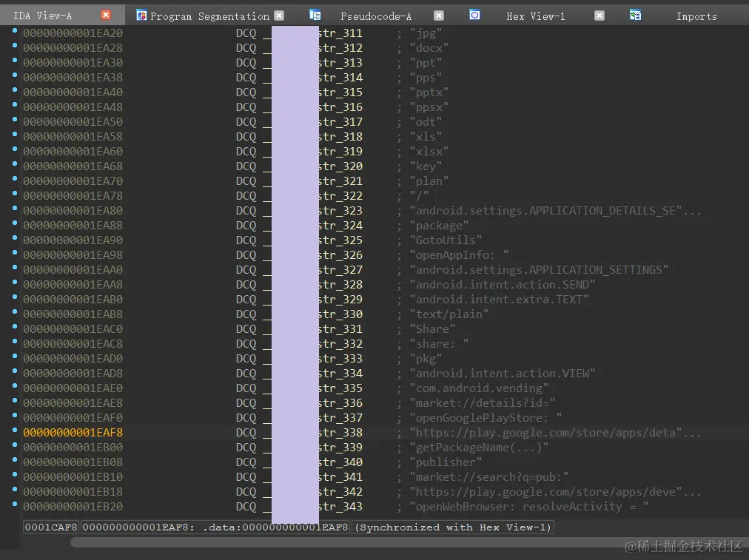The width and height of the screenshot is (749, 560).
Task: Toggle breakpoint dot at address 1EB10
Action: (x=15, y=474)
